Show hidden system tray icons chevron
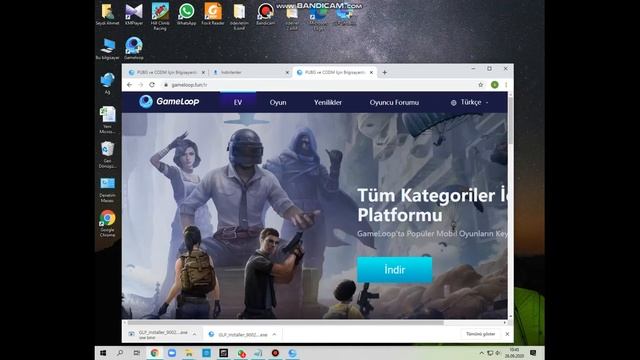640x360 pixels. pos(482,353)
